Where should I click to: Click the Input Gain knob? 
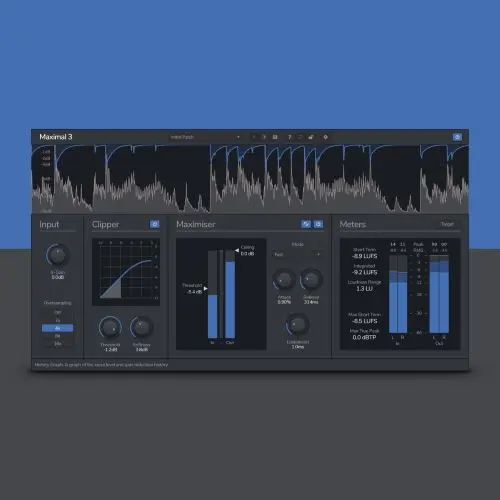click(x=58, y=255)
